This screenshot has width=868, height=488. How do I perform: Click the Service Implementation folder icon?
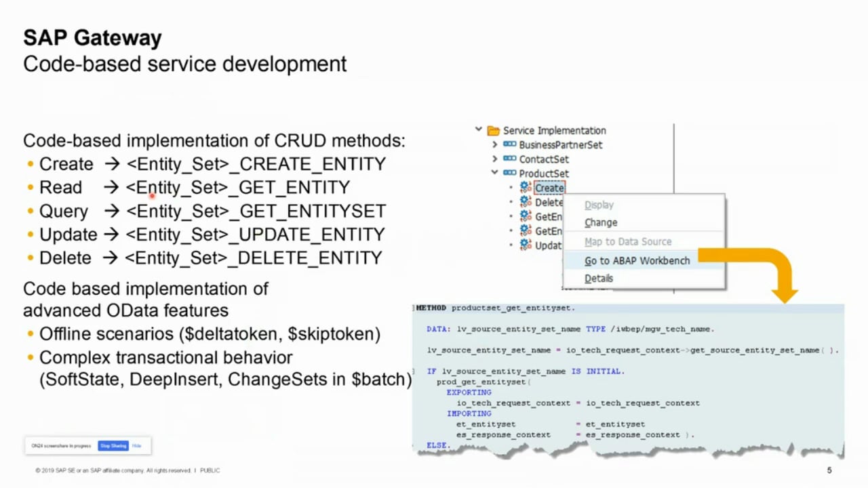pos(493,130)
